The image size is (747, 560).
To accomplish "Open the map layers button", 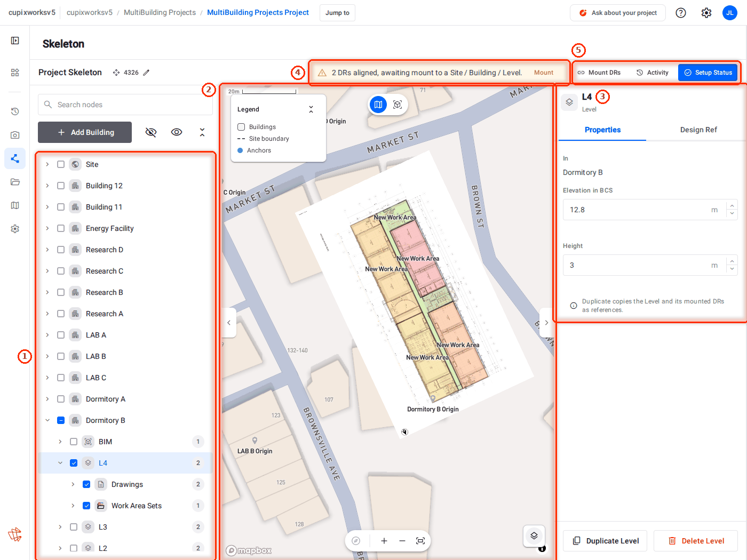I will click(x=534, y=535).
